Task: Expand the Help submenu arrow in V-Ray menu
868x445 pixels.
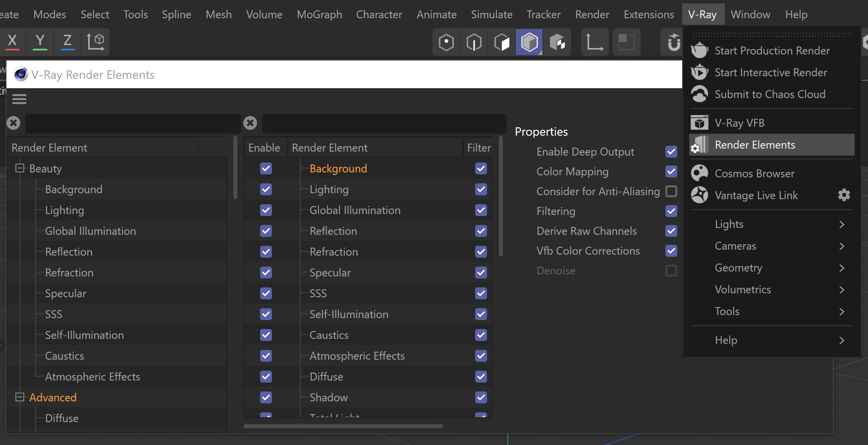Action: coord(842,340)
